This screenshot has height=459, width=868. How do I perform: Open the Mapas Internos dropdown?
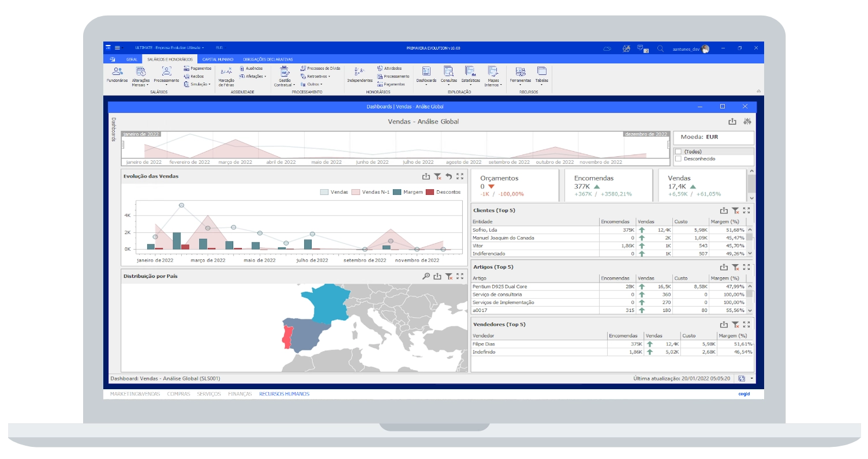[x=493, y=76]
